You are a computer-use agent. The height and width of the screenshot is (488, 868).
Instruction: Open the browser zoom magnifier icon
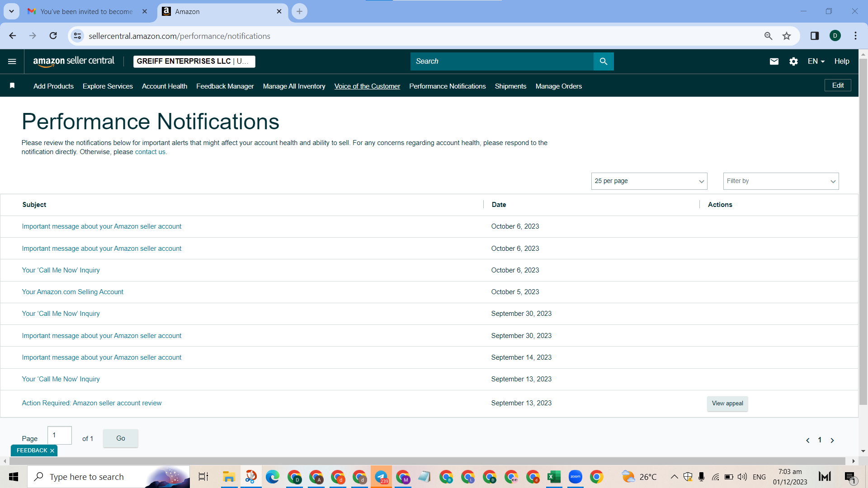[x=768, y=36]
